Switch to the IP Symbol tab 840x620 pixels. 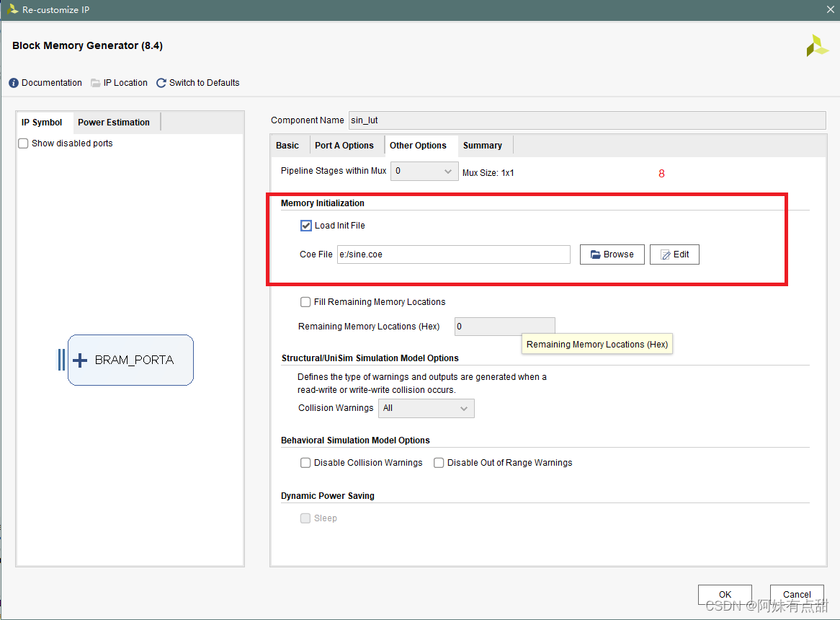(x=42, y=122)
